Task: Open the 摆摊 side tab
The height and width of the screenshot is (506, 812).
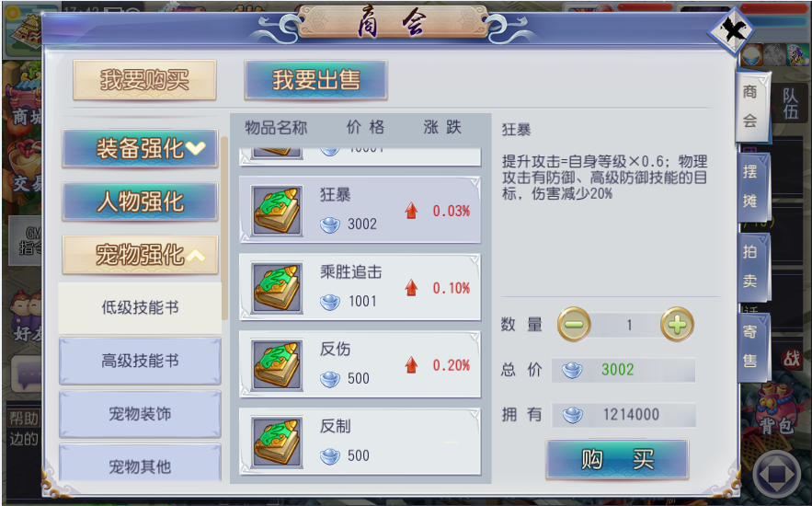Action: point(752,187)
